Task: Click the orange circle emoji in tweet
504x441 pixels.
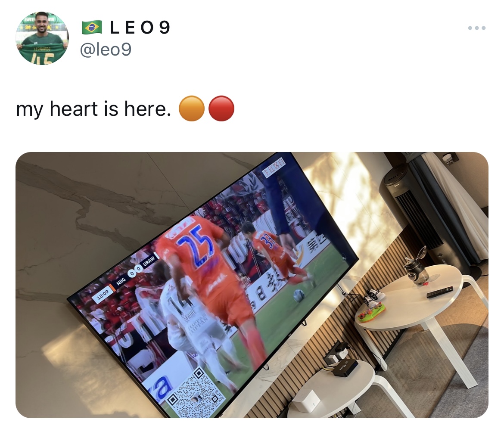Action: pyautogui.click(x=191, y=109)
